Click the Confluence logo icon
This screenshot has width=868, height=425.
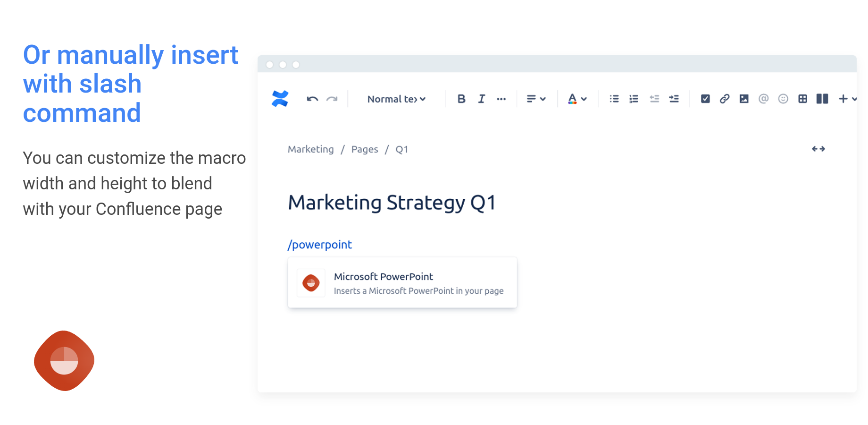click(280, 99)
